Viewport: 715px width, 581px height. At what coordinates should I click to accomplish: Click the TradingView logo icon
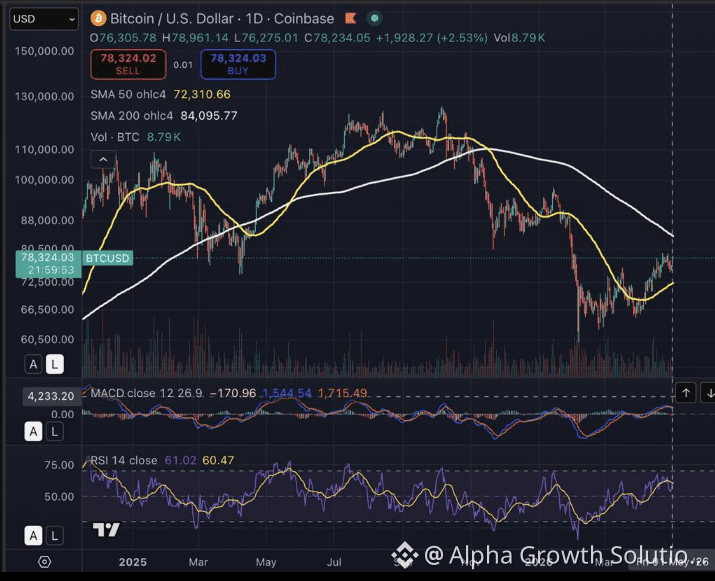[106, 529]
